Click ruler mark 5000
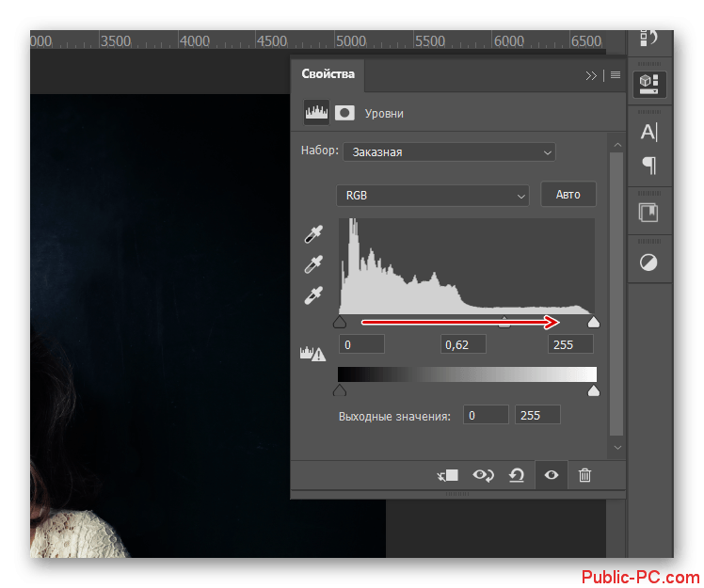Screen dimensions: 704x588 (x=351, y=41)
